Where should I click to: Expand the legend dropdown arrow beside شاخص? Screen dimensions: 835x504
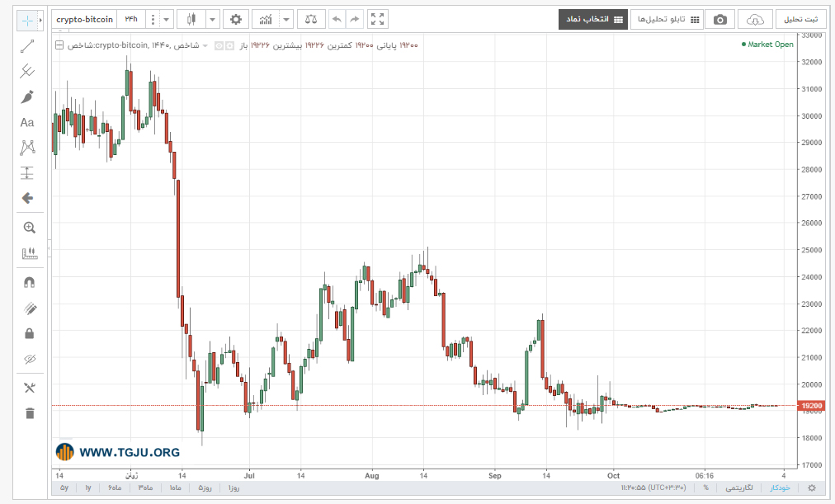click(x=205, y=45)
